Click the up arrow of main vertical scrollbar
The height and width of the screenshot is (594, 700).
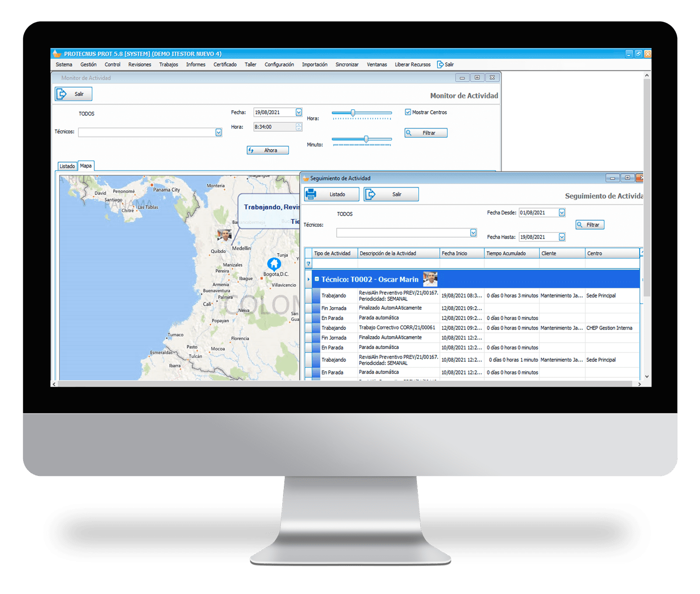(x=647, y=76)
